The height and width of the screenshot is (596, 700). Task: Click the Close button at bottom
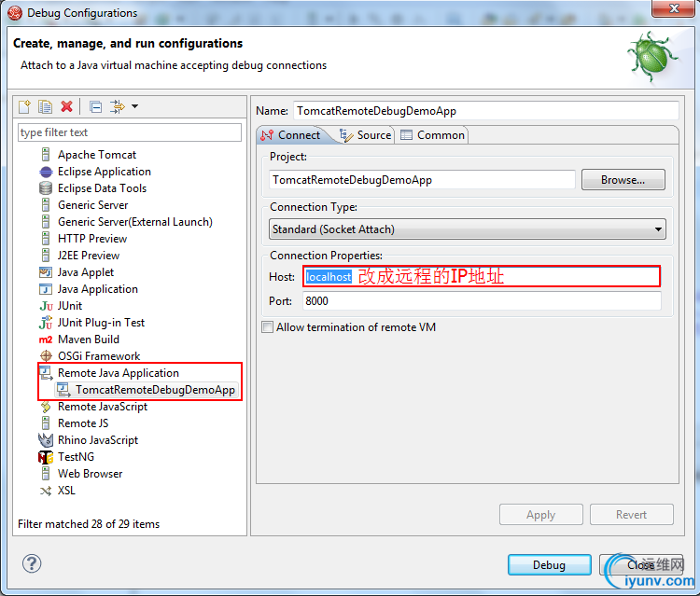coord(640,565)
